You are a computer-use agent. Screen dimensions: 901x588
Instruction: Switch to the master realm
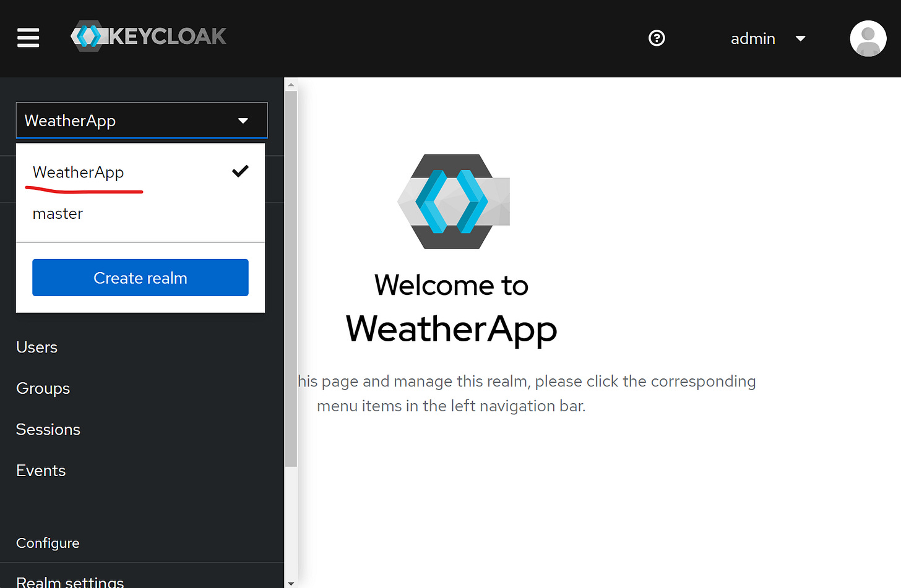click(x=140, y=213)
